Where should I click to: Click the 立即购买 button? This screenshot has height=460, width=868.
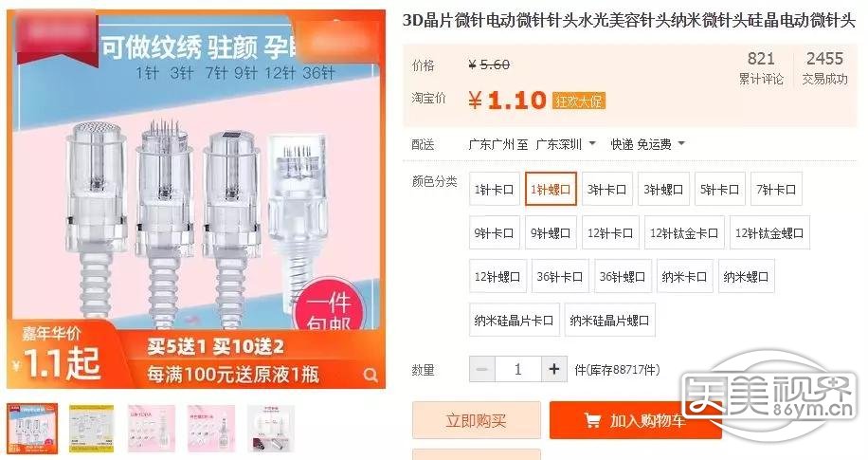476,421
